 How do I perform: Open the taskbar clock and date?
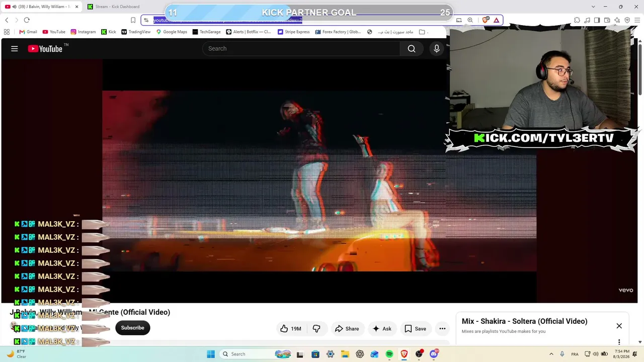(x=622, y=354)
